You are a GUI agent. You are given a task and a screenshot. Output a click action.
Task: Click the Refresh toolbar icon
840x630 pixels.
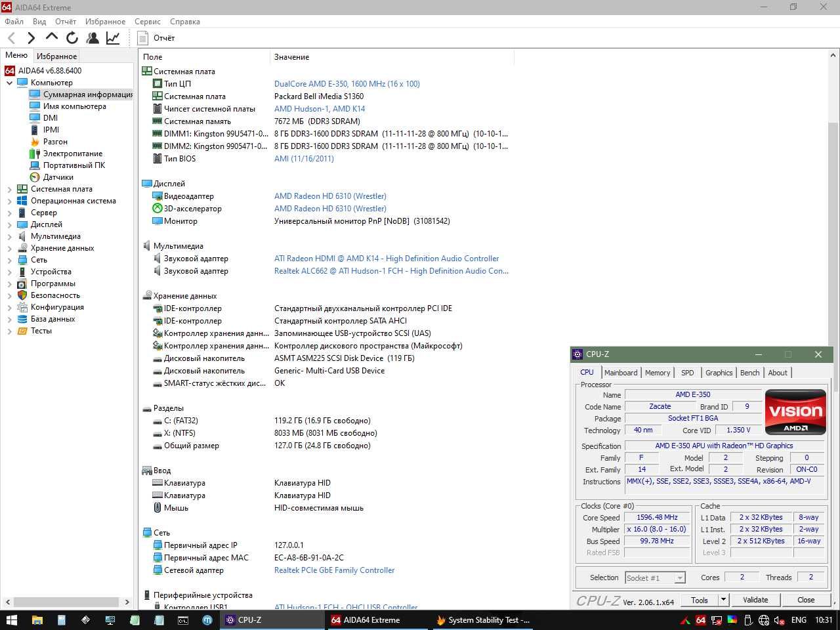point(72,38)
